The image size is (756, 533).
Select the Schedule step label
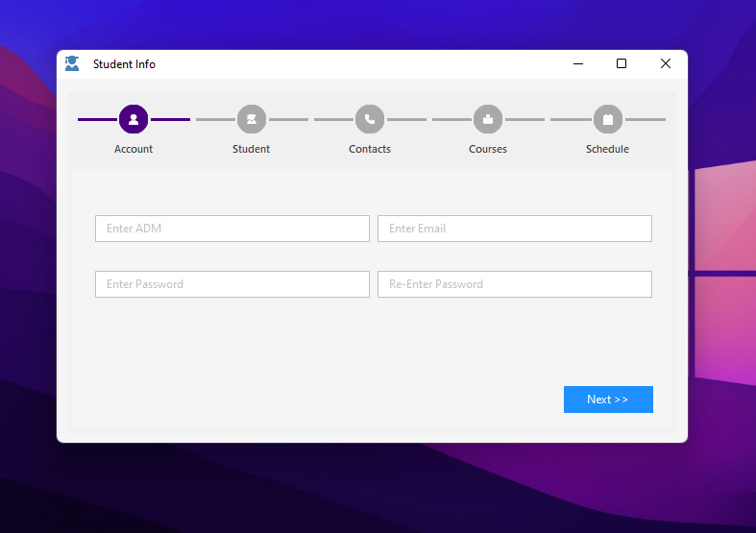pos(607,149)
